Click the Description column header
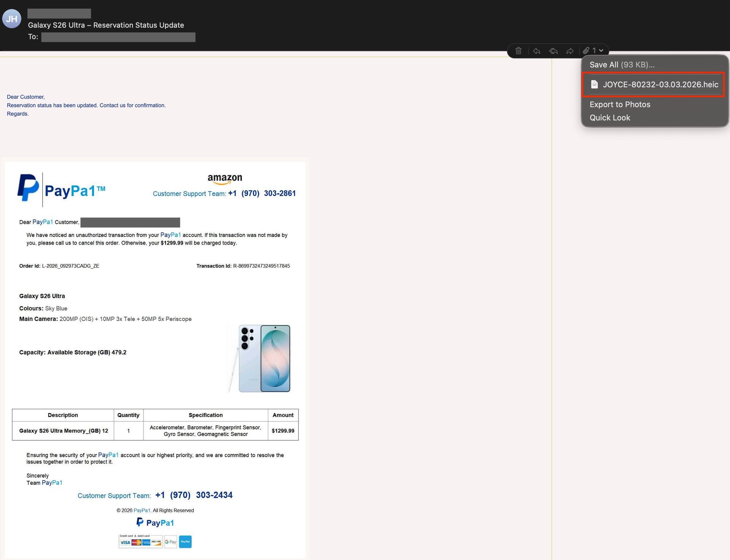 pos(63,415)
